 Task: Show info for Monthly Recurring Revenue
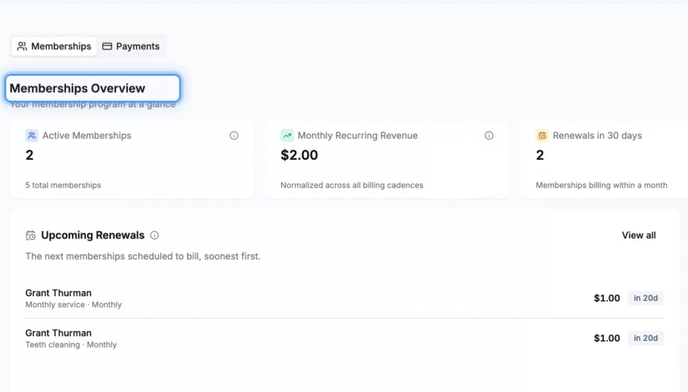pyautogui.click(x=489, y=136)
